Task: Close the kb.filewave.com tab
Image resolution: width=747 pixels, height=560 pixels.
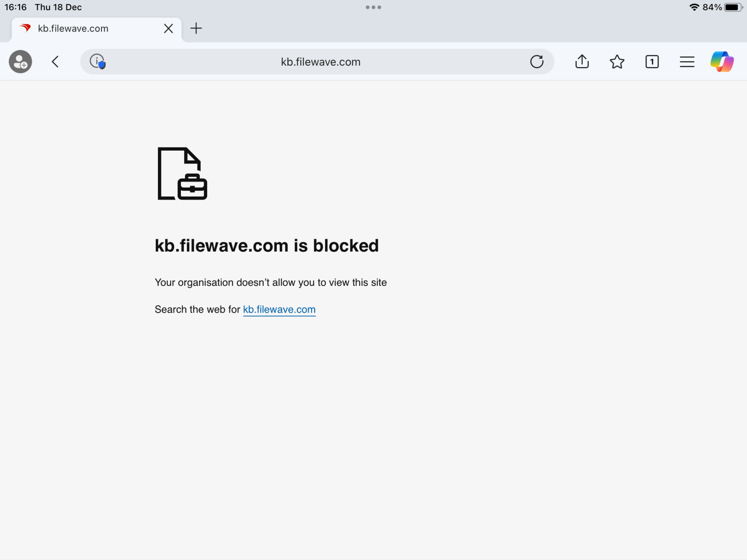Action: (168, 28)
